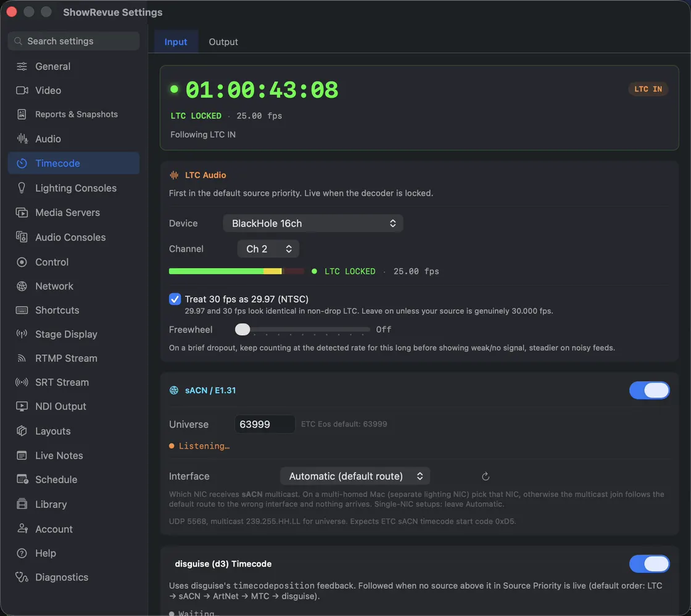The image size is (691, 616).
Task: Click the LTC audio level meter
Action: [x=236, y=271]
